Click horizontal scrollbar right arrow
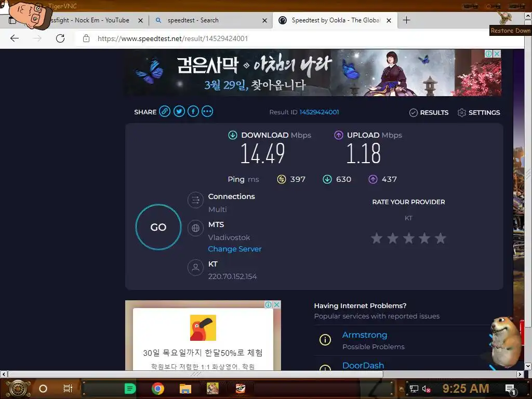 pyautogui.click(x=520, y=374)
